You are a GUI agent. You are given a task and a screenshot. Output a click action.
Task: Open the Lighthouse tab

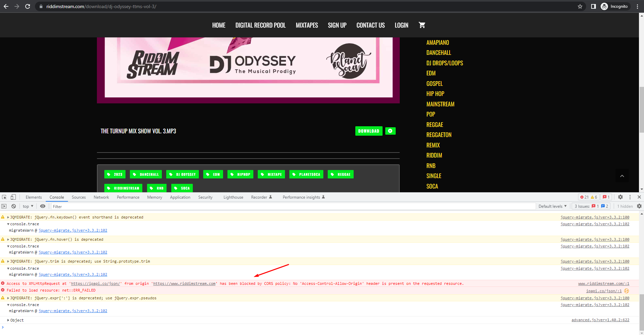[x=233, y=197]
